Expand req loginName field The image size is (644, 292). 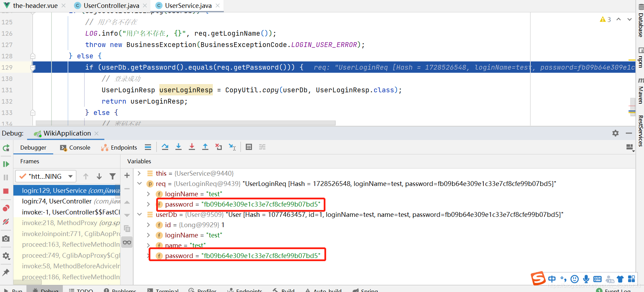[148, 194]
